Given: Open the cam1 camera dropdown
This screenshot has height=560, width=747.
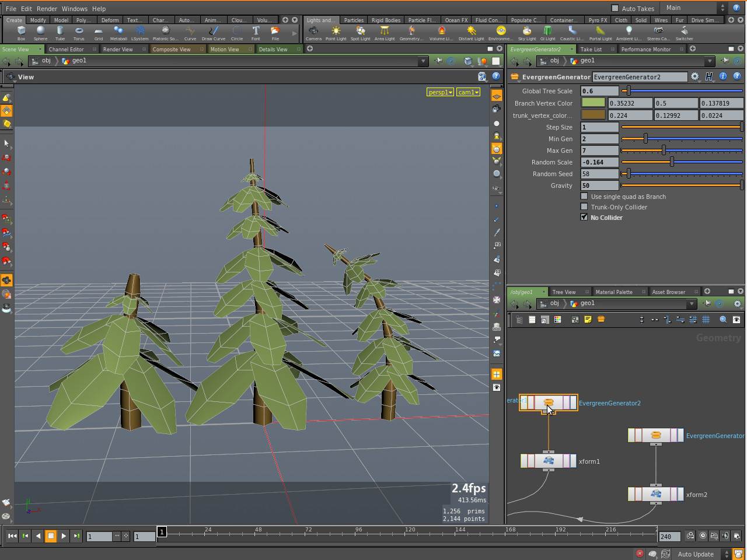Looking at the screenshot, I should 468,92.
